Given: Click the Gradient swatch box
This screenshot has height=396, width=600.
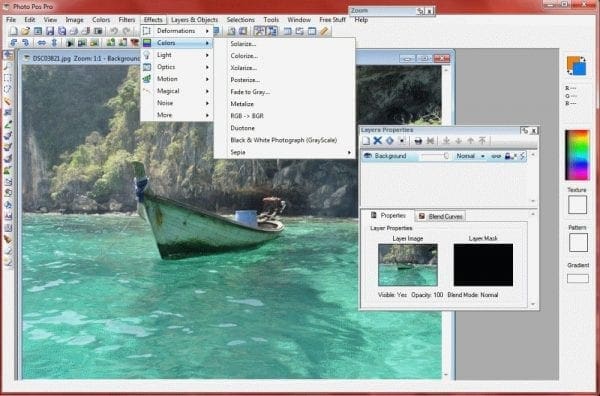Looking at the screenshot, I should (578, 278).
